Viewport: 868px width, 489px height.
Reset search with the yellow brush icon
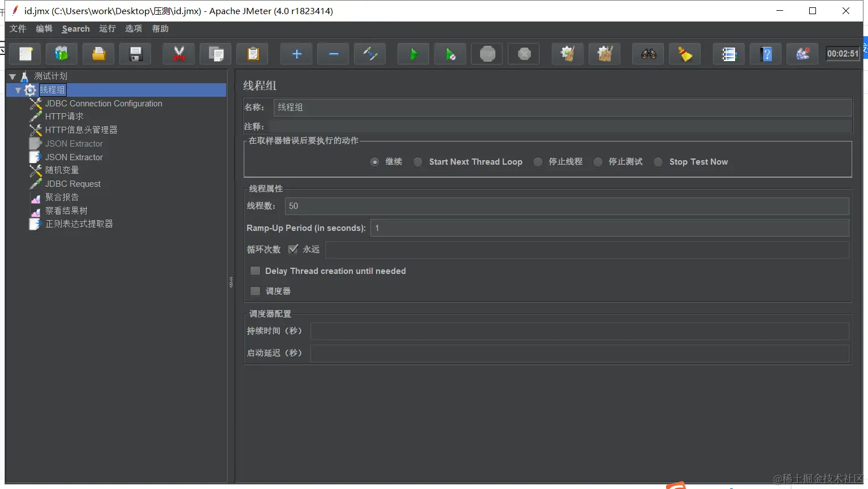pyautogui.click(x=685, y=54)
